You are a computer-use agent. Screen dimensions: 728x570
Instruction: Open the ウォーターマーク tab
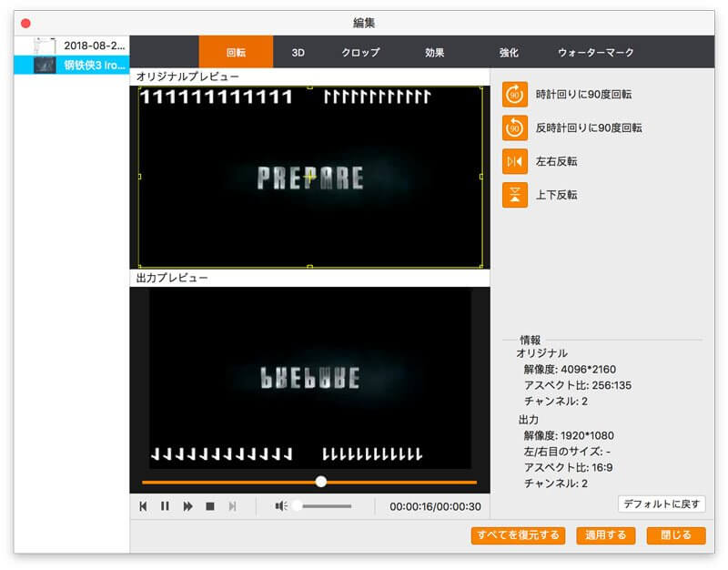coord(596,53)
